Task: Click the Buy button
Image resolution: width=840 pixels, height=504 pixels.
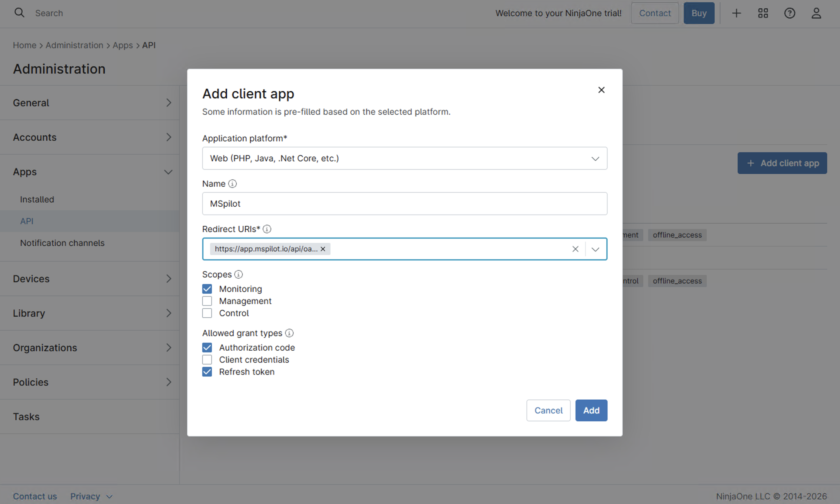Action: point(699,13)
